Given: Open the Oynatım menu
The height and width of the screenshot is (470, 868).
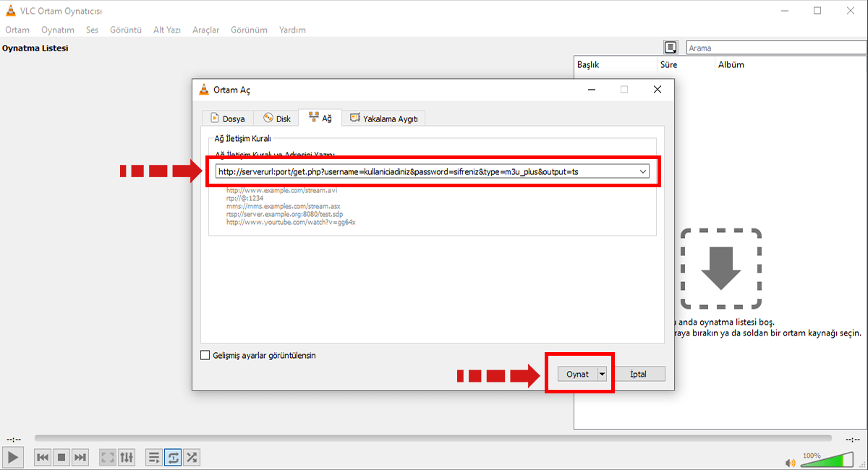Looking at the screenshot, I should pyautogui.click(x=58, y=30).
